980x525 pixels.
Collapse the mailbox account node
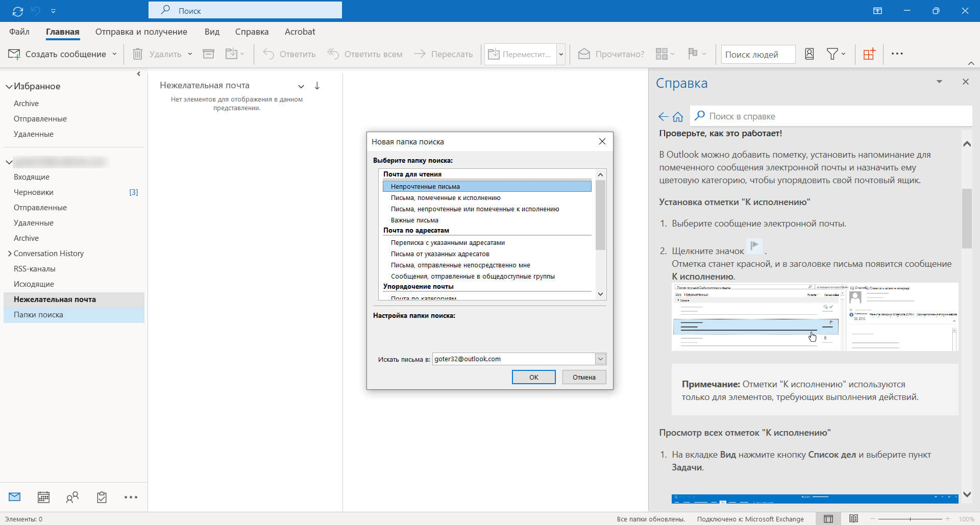coord(9,162)
